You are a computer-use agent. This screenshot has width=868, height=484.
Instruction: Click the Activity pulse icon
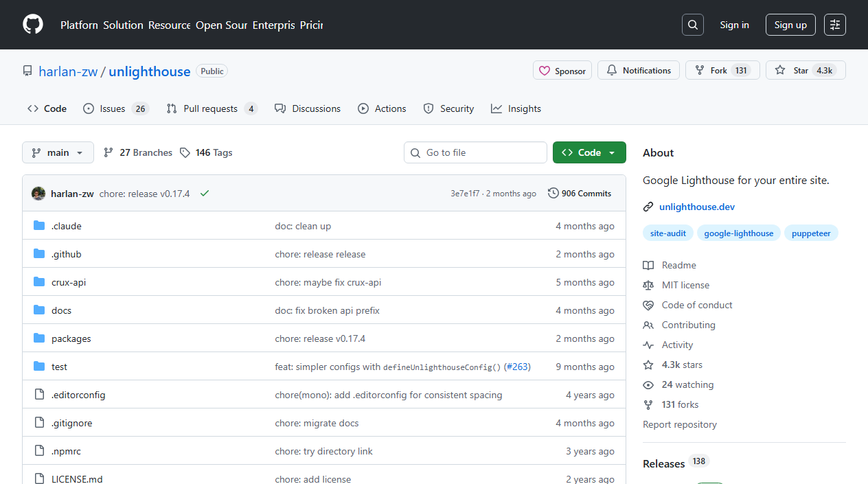click(x=648, y=345)
